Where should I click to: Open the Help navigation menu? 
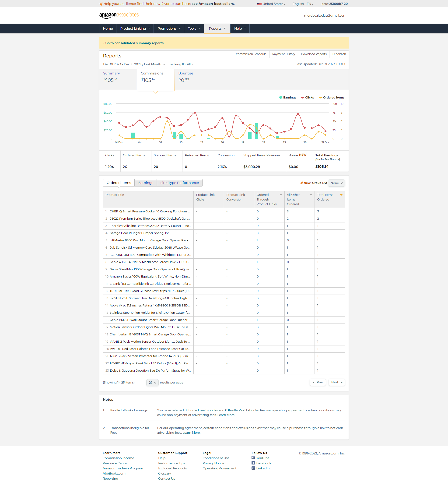(x=240, y=28)
